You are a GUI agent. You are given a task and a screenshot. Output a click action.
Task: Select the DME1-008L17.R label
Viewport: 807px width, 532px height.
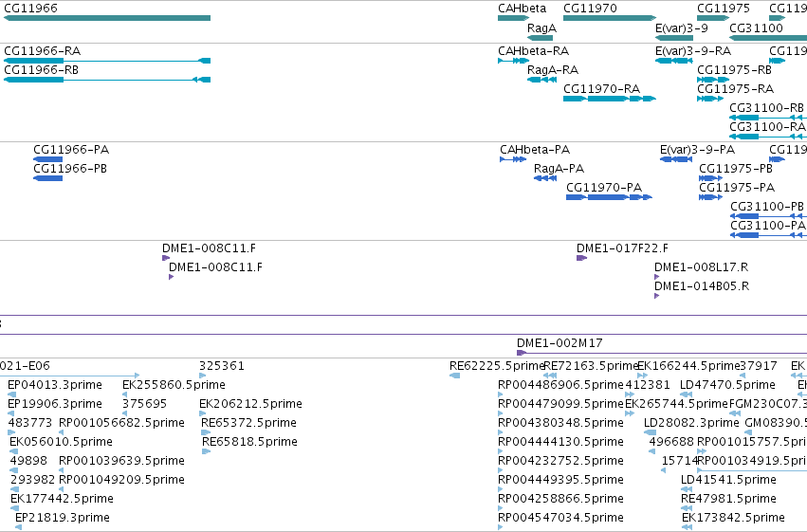701,267
